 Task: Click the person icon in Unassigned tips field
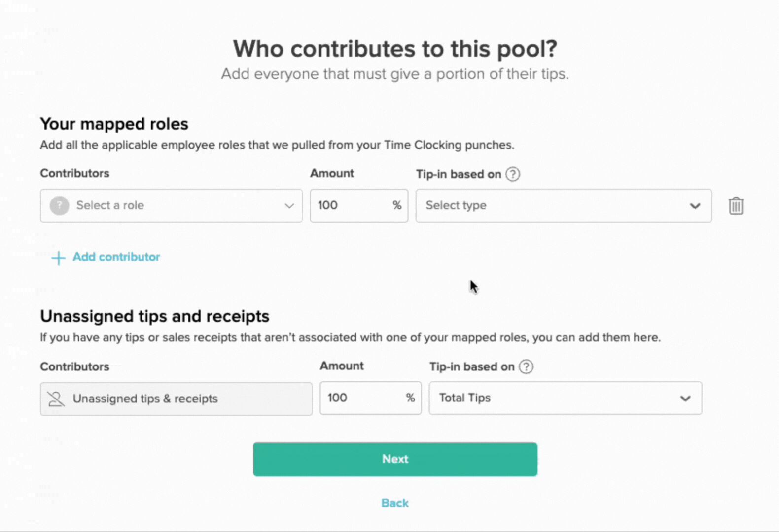coord(56,399)
